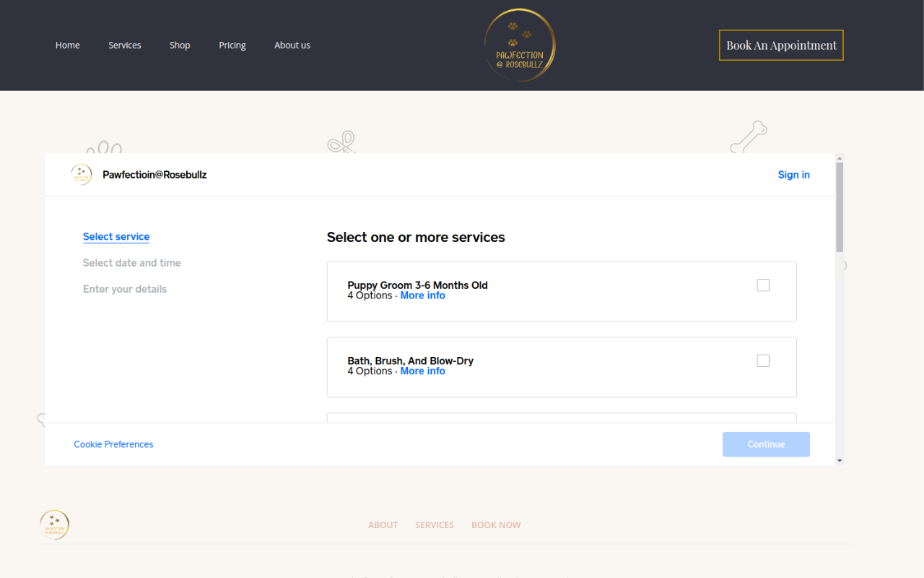Go to the Shop page
The height and width of the screenshot is (578, 924).
click(x=180, y=45)
